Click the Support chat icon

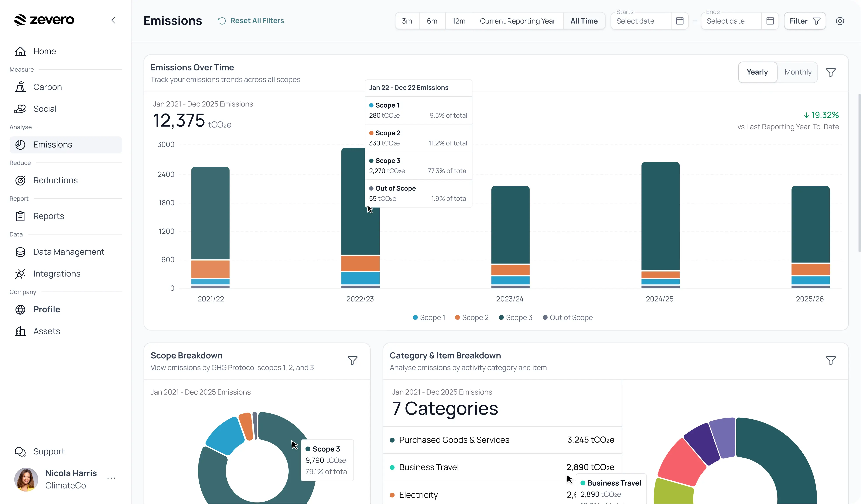(20, 452)
